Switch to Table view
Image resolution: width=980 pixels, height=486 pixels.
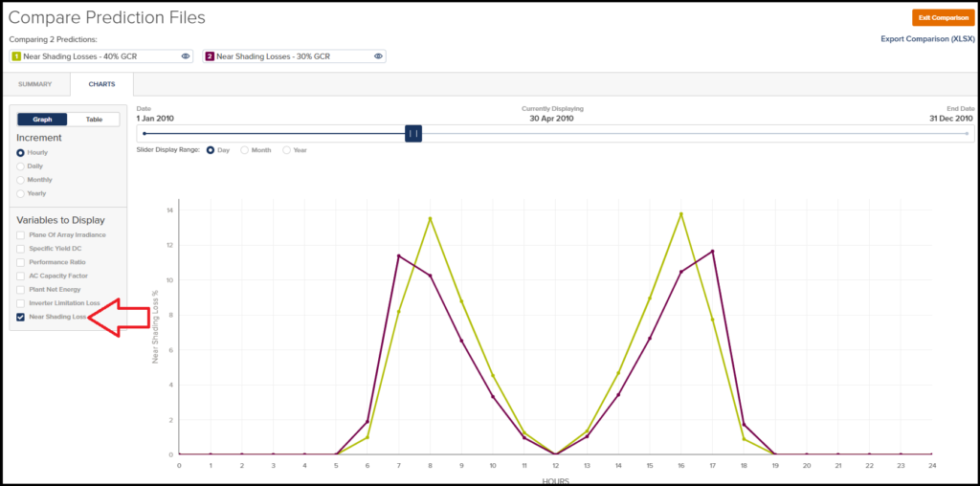tap(94, 120)
